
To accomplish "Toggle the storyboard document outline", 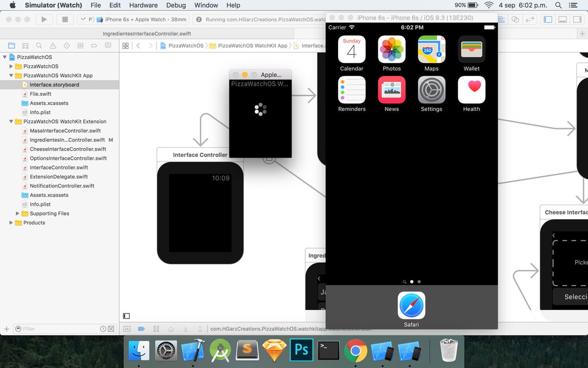I will point(126,316).
